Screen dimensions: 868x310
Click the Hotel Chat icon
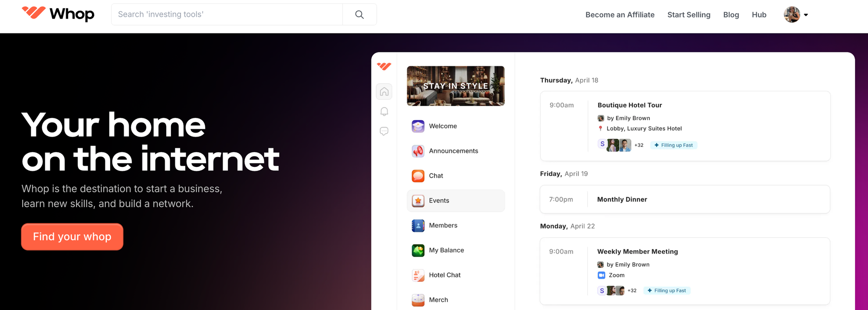[418, 275]
